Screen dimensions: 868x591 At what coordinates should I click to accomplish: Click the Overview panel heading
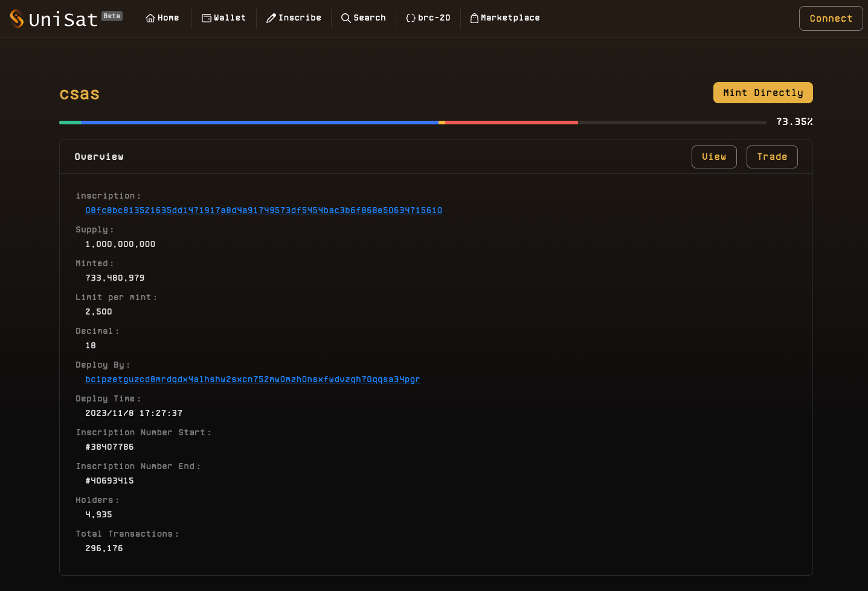[x=99, y=157]
